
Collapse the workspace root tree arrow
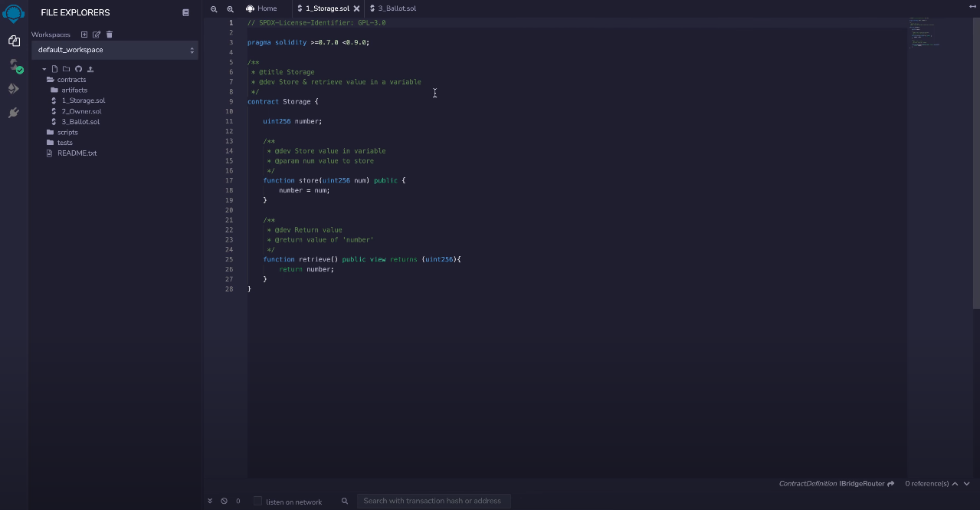[x=44, y=70]
